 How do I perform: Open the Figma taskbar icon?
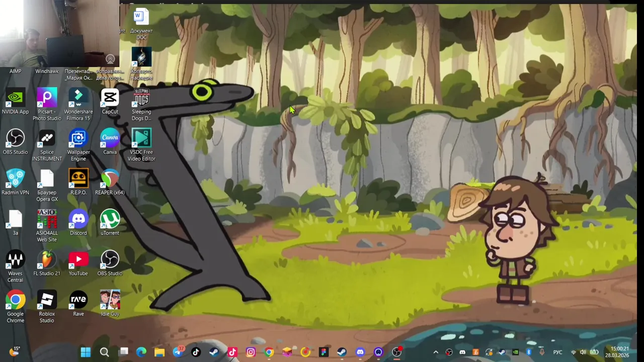pyautogui.click(x=324, y=352)
